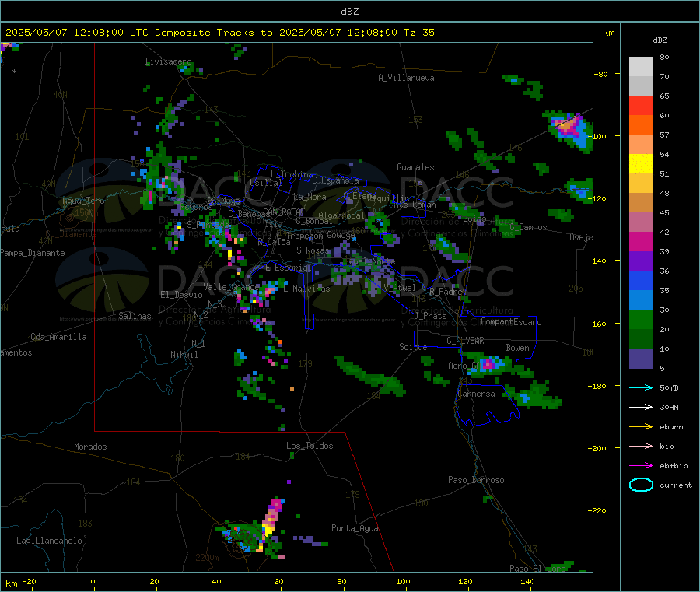The height and width of the screenshot is (592, 700).
Task: Click the 50YD cyan arrow legend icon
Action: pos(641,387)
